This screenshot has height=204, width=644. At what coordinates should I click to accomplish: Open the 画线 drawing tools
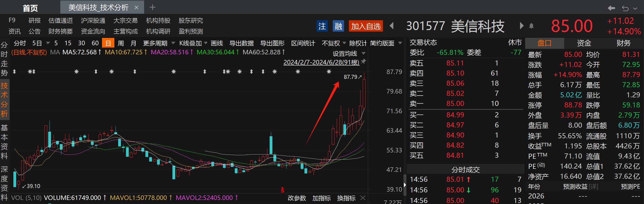click(217, 43)
